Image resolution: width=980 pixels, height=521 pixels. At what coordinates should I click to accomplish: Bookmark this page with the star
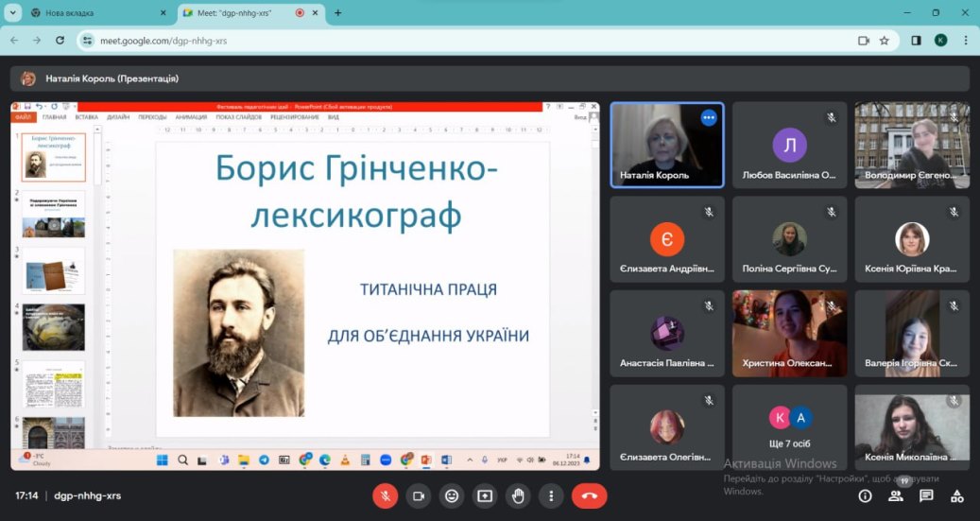(x=884, y=41)
